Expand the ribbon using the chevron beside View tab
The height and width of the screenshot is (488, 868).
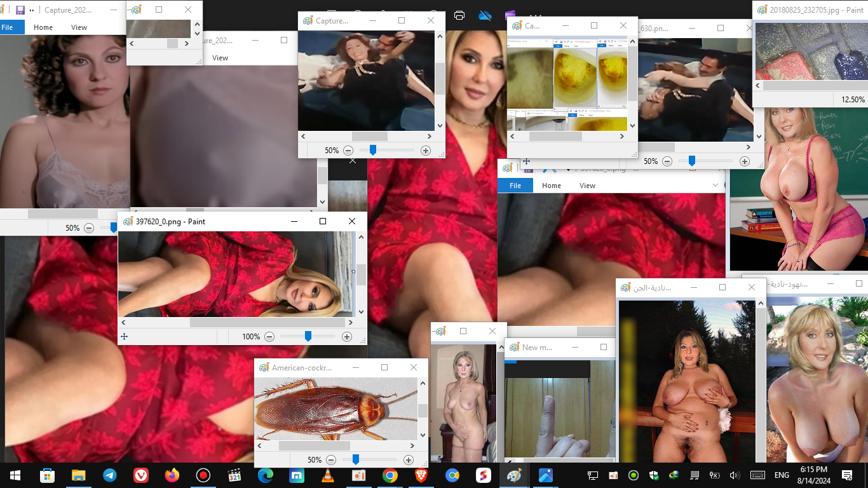pyautogui.click(x=715, y=186)
